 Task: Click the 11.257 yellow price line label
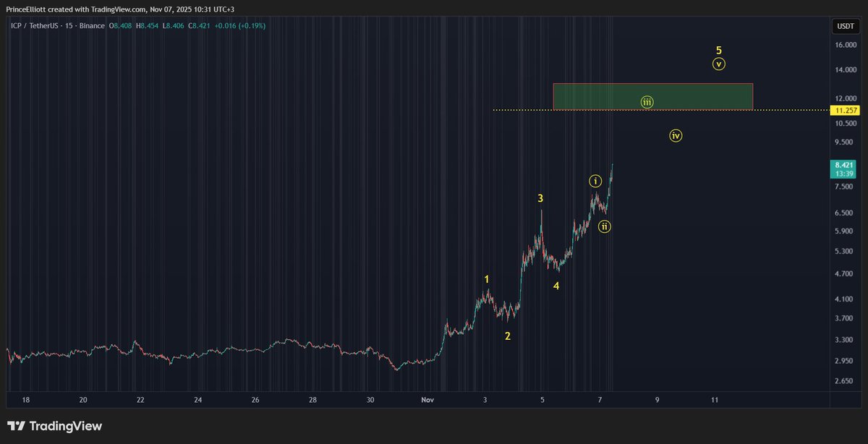coord(845,110)
